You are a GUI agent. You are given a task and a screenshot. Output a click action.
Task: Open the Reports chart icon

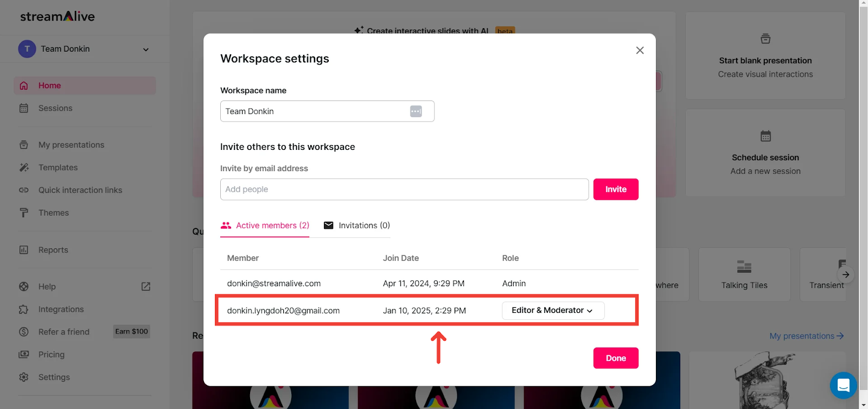coord(24,250)
